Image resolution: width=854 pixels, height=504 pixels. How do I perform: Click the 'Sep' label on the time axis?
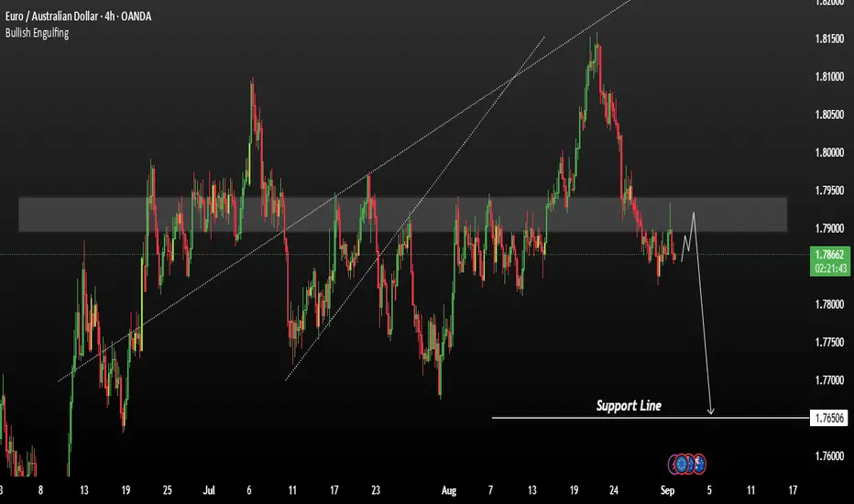point(667,490)
